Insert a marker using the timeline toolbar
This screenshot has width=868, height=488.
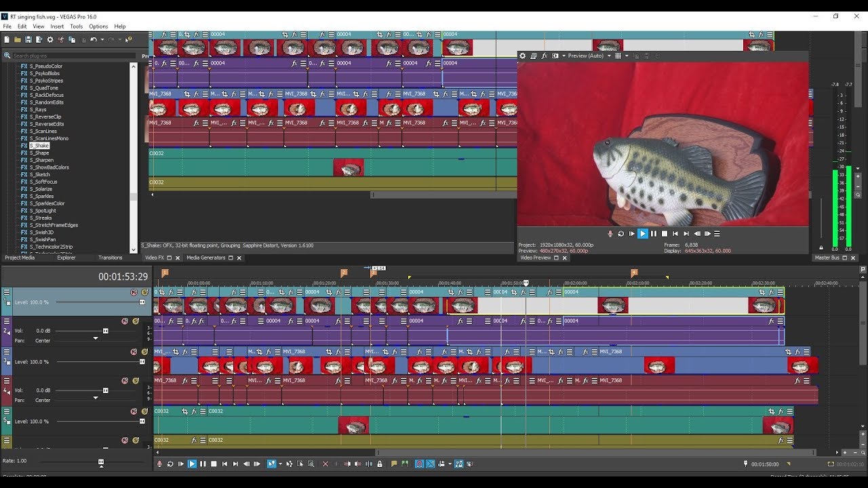coord(394,464)
